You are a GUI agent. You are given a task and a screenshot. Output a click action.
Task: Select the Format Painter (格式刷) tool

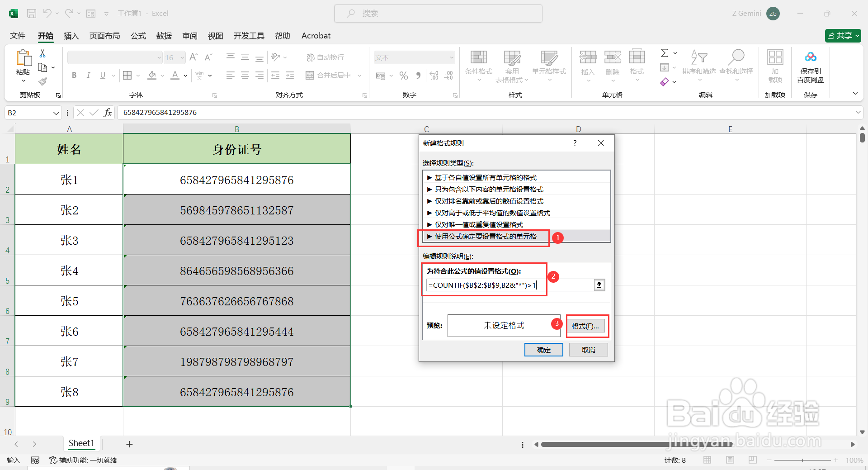click(x=43, y=81)
